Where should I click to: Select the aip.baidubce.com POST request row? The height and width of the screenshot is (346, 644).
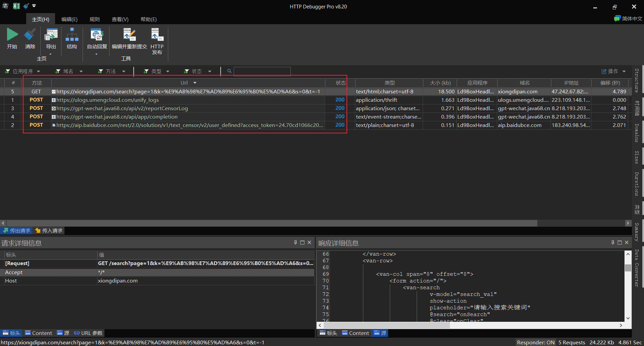point(316,125)
